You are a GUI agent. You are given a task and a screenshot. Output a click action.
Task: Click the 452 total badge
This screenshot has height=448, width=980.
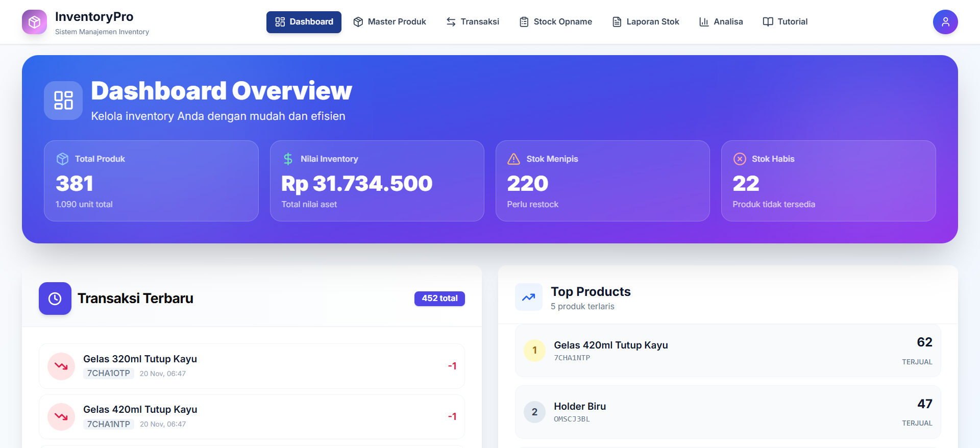coord(439,298)
